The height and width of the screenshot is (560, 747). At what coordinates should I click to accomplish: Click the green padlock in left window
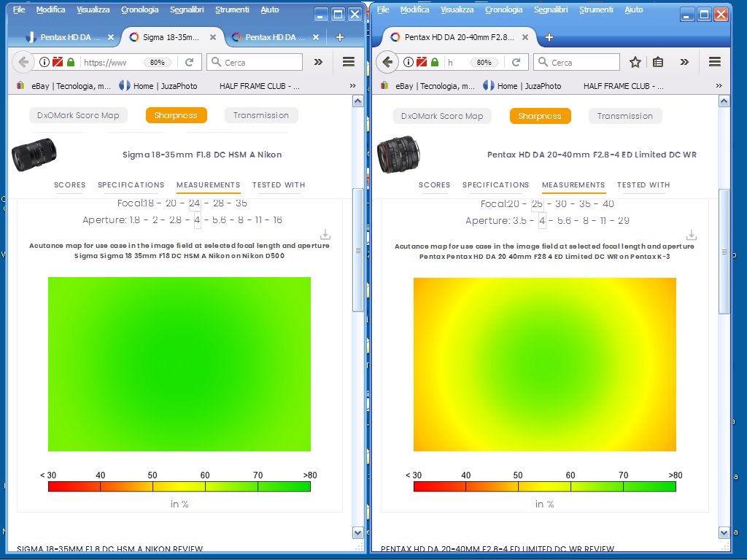(x=71, y=62)
